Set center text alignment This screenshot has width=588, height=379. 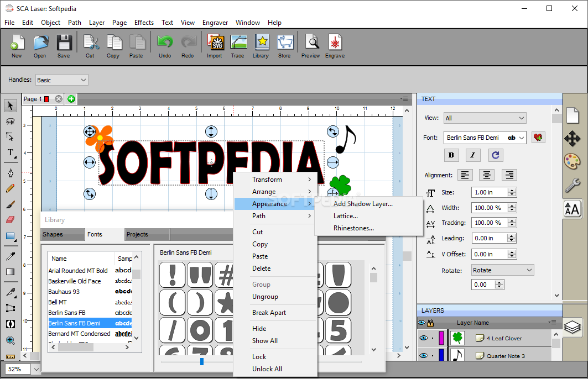point(487,175)
